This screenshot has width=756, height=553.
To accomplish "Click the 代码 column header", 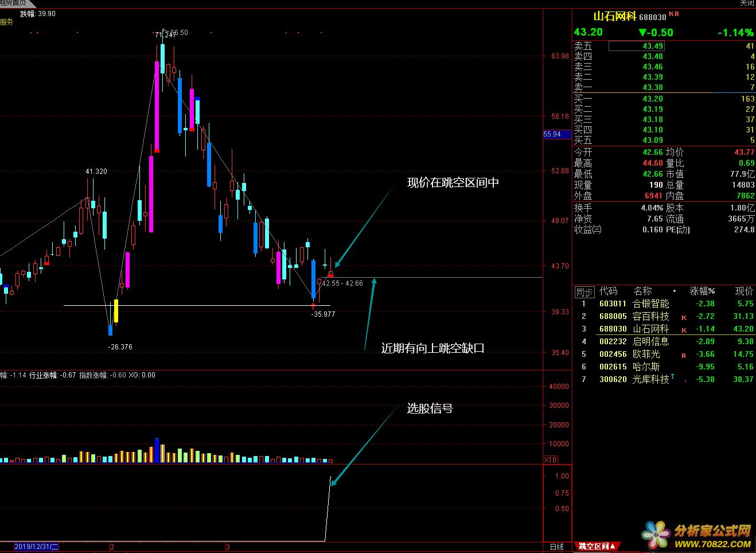I will click(608, 291).
